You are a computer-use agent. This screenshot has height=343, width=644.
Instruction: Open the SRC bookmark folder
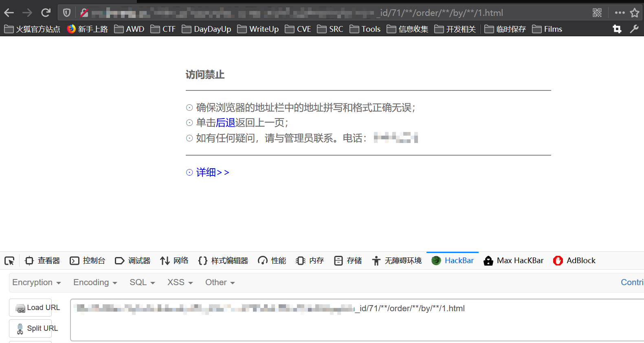pyautogui.click(x=330, y=29)
